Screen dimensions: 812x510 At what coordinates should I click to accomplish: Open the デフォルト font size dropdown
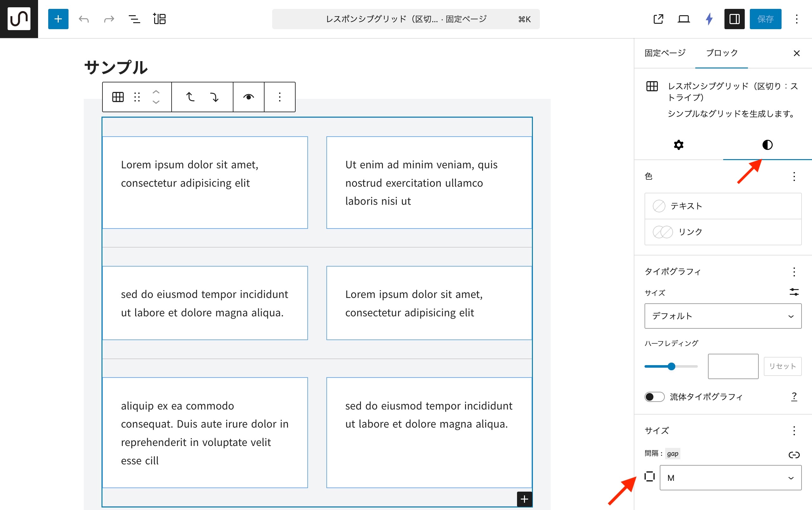723,316
